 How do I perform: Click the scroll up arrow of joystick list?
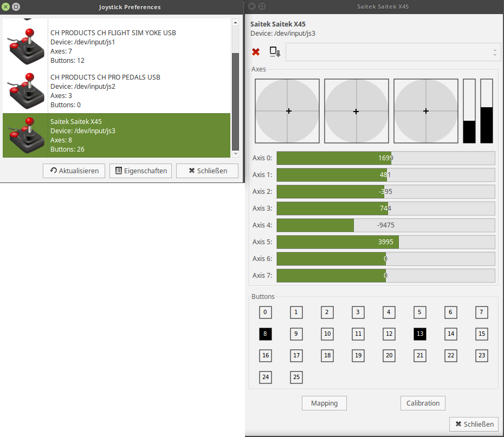[235, 23]
